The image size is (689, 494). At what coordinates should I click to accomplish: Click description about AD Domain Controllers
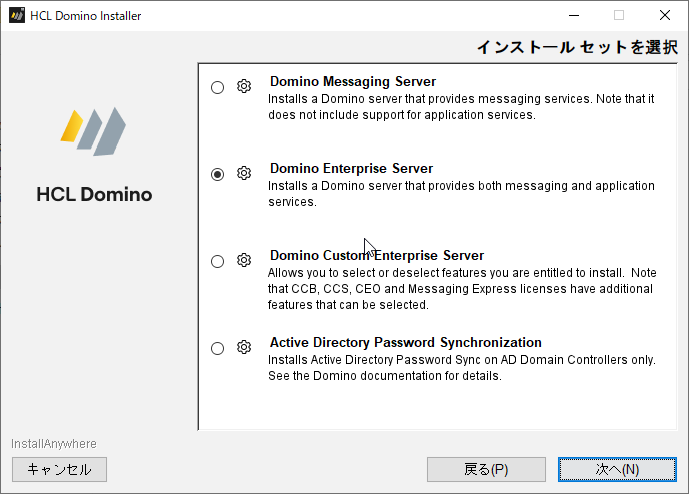[x=461, y=368]
